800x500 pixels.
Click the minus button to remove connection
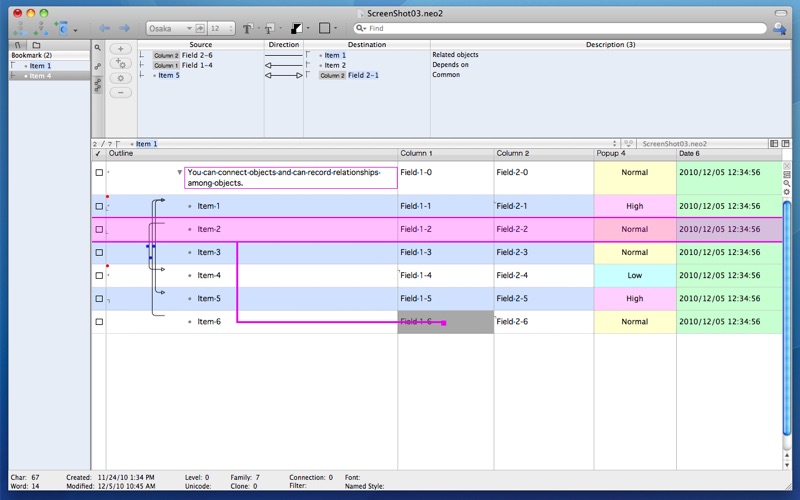tap(121, 92)
